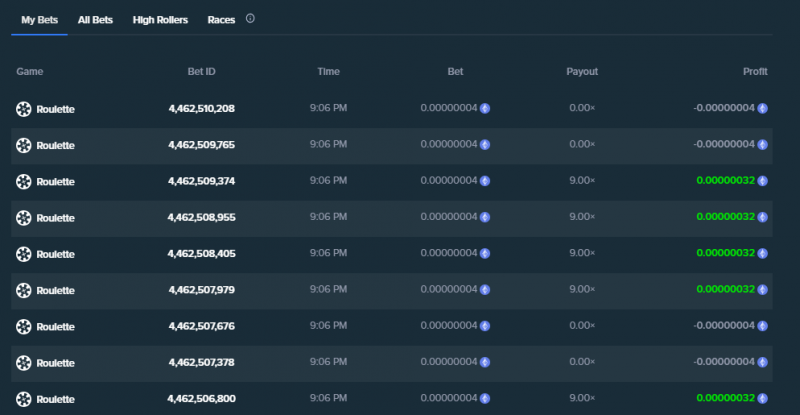
Task: Click 0.00000032 profit in row 4,462,508,955
Action: point(726,217)
